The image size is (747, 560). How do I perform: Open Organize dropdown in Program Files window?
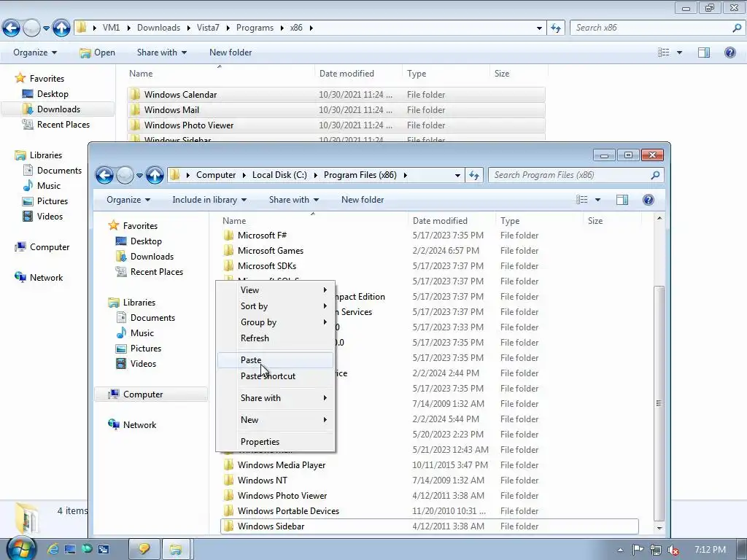click(128, 200)
